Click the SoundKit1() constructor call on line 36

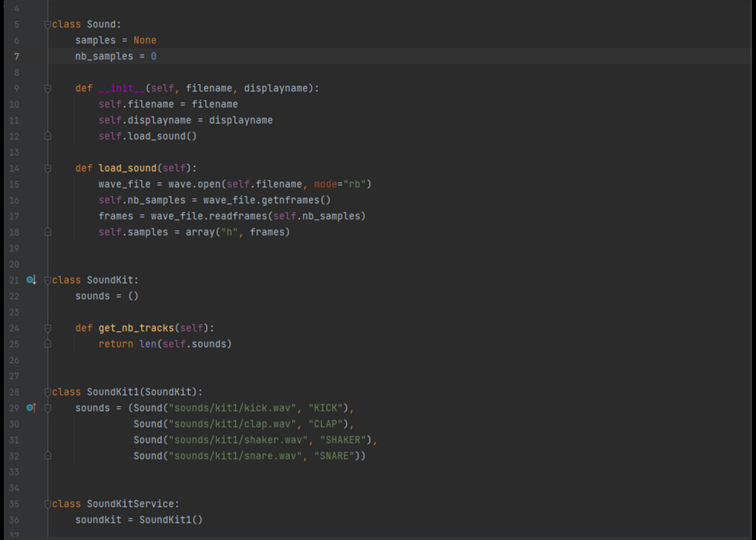(x=170, y=519)
